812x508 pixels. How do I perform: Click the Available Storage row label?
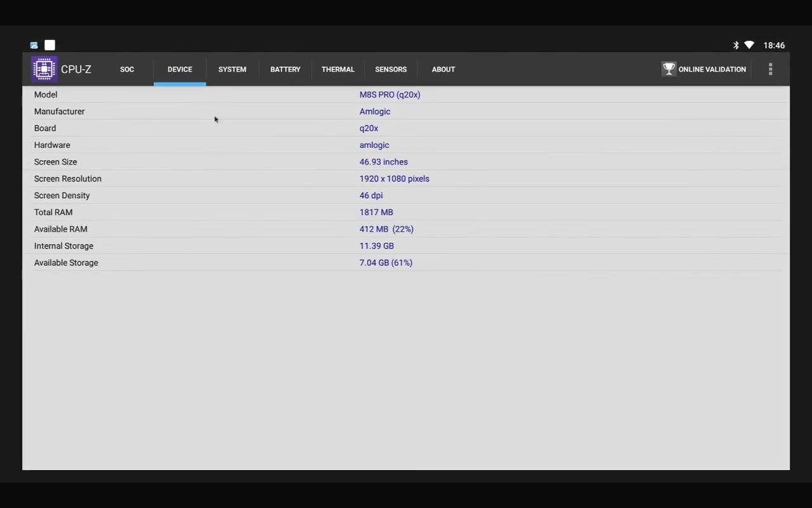tap(66, 263)
